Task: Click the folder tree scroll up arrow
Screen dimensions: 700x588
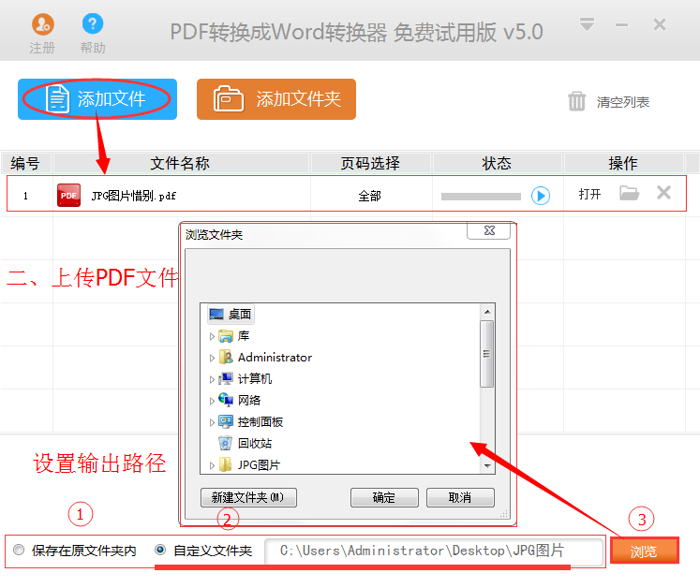Action: pyautogui.click(x=487, y=312)
